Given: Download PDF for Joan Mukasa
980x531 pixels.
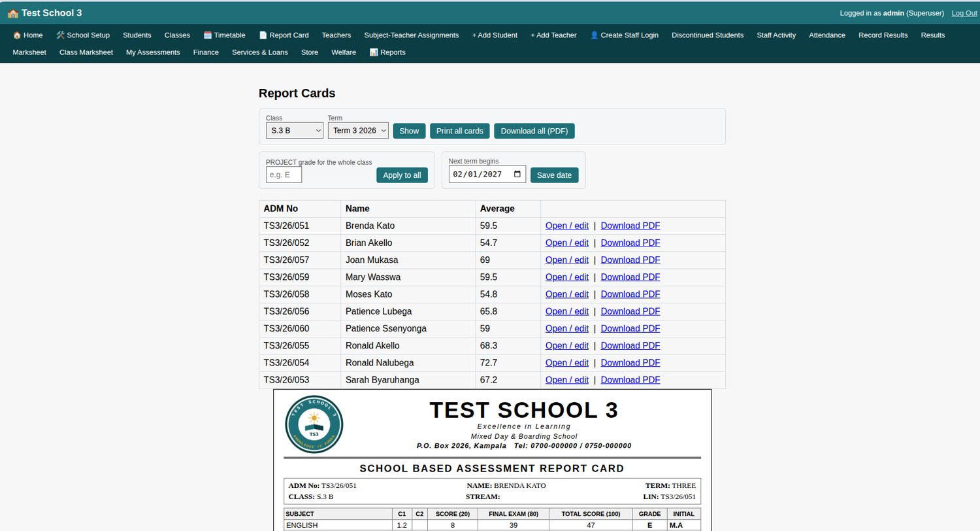Looking at the screenshot, I should click(x=630, y=260).
